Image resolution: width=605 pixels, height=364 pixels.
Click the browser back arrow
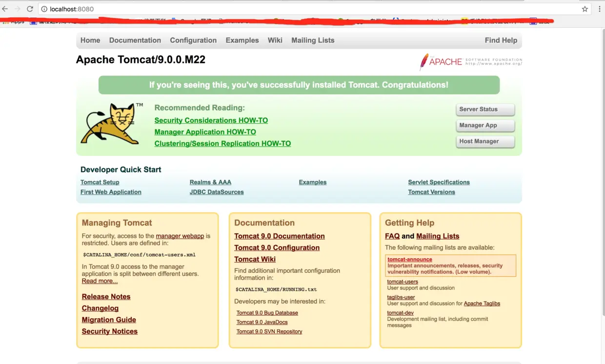click(x=5, y=9)
